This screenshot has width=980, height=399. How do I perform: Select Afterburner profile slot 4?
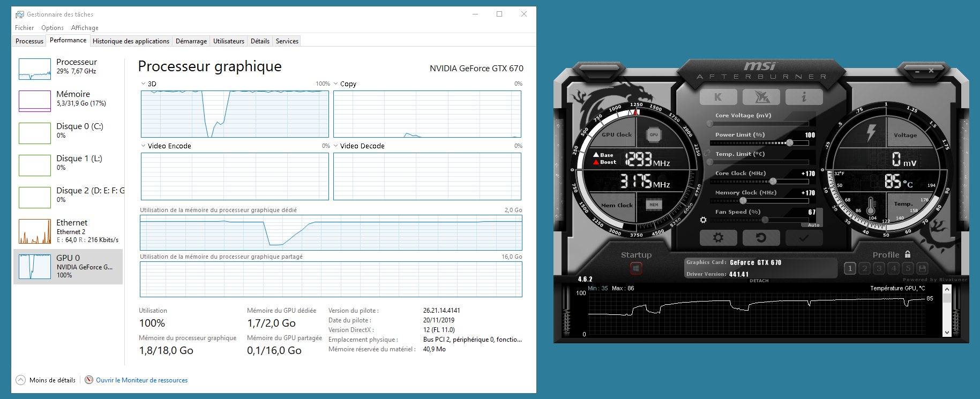(x=893, y=268)
